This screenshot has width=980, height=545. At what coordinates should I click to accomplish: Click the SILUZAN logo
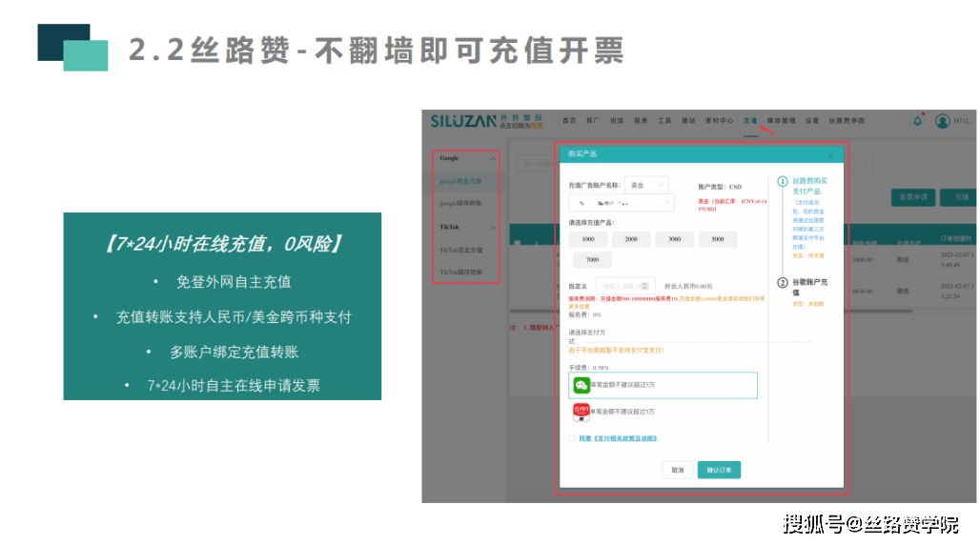point(463,121)
